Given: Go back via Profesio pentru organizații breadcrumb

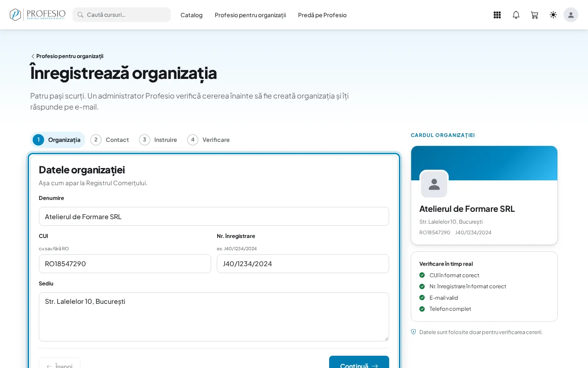Looking at the screenshot, I should click(x=67, y=56).
